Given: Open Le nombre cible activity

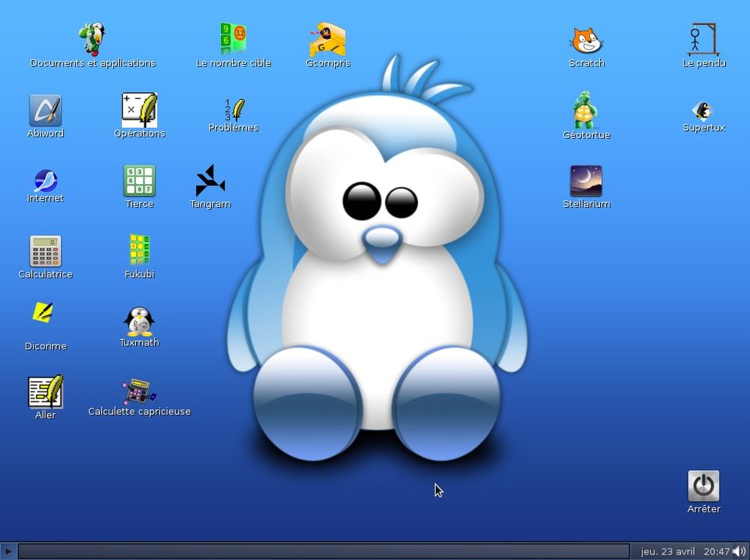Looking at the screenshot, I should [x=234, y=38].
